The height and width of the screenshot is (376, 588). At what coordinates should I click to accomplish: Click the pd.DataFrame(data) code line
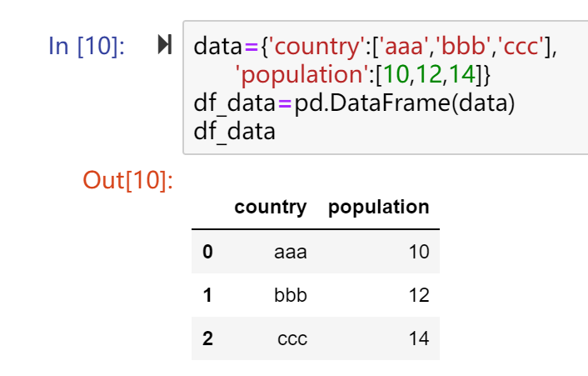pyautogui.click(x=354, y=103)
